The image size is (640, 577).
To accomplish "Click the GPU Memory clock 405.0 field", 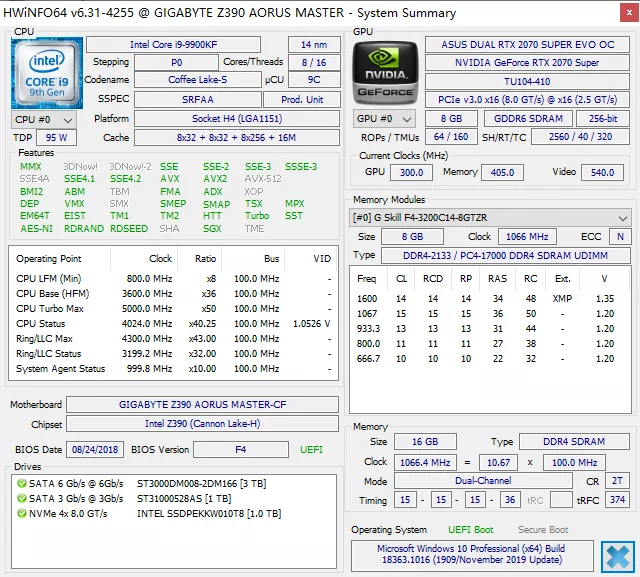I will pos(502,173).
